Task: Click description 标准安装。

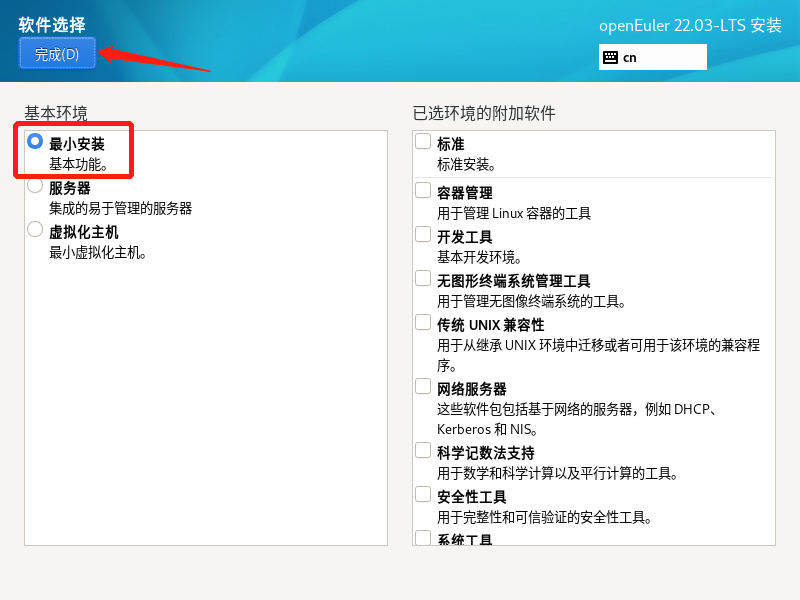Action: coord(466,164)
